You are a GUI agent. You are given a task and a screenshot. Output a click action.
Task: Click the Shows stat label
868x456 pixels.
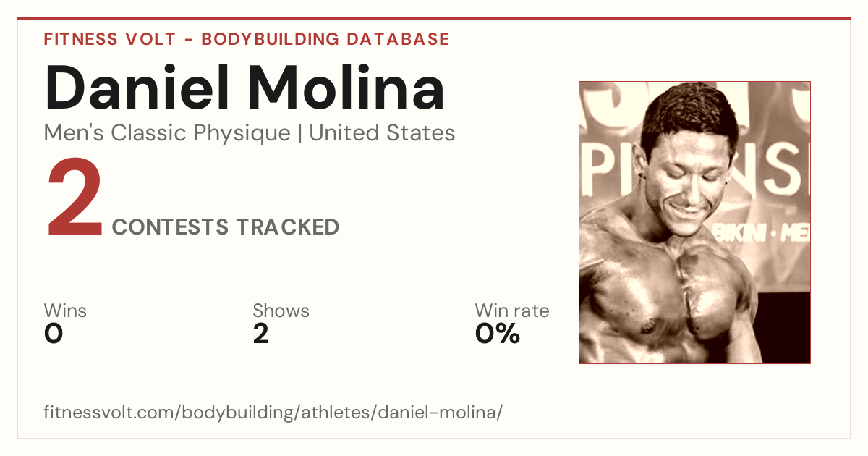point(281,311)
